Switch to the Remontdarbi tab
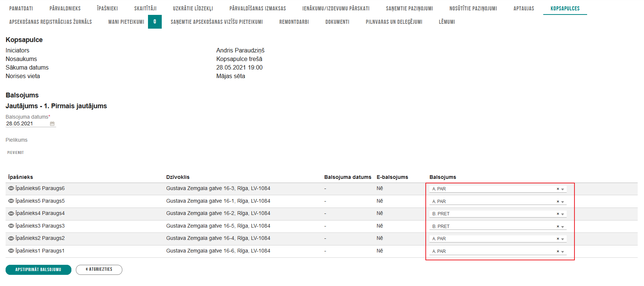The width and height of the screenshot is (644, 286). [x=294, y=22]
